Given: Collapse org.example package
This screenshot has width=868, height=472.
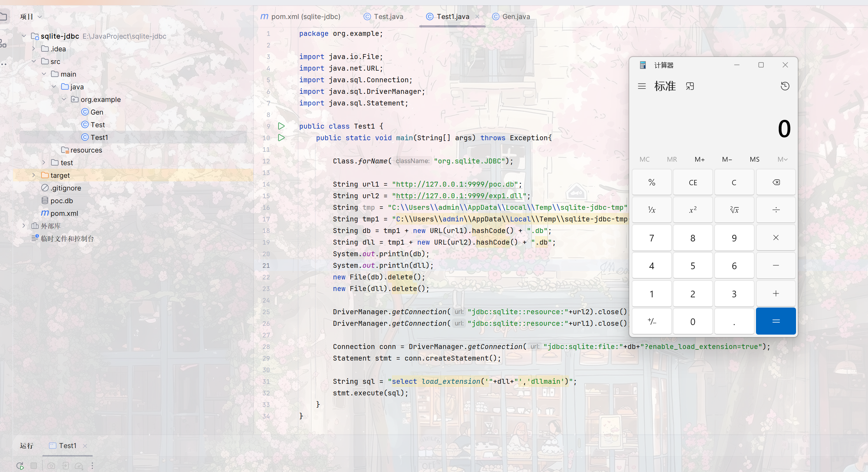Looking at the screenshot, I should (64, 99).
